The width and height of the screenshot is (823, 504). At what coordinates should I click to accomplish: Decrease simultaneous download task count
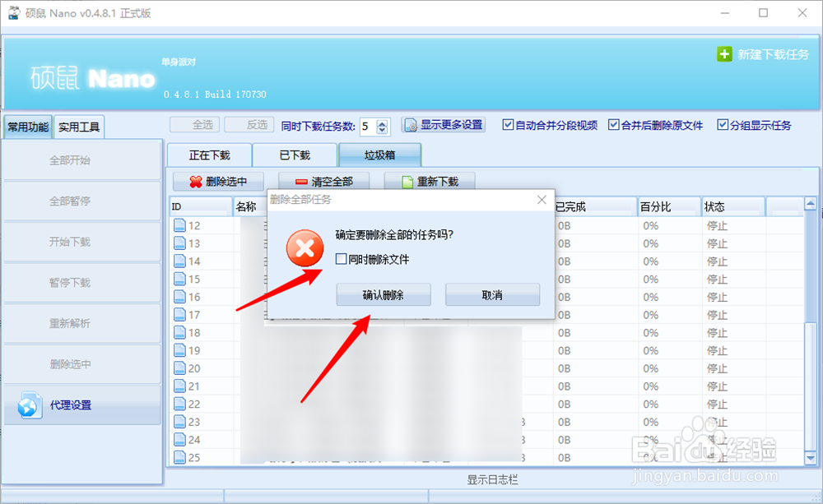pos(382,130)
